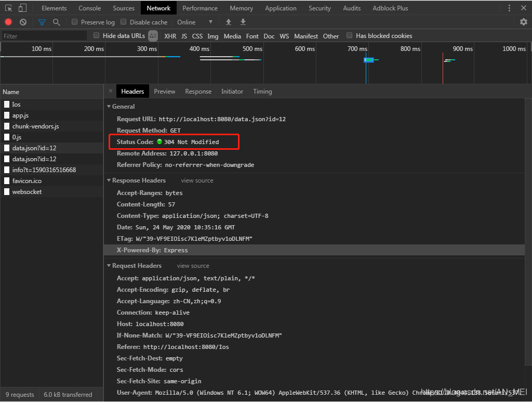Click the import HAR upload arrow
This screenshot has width=532, height=402.
point(229,22)
